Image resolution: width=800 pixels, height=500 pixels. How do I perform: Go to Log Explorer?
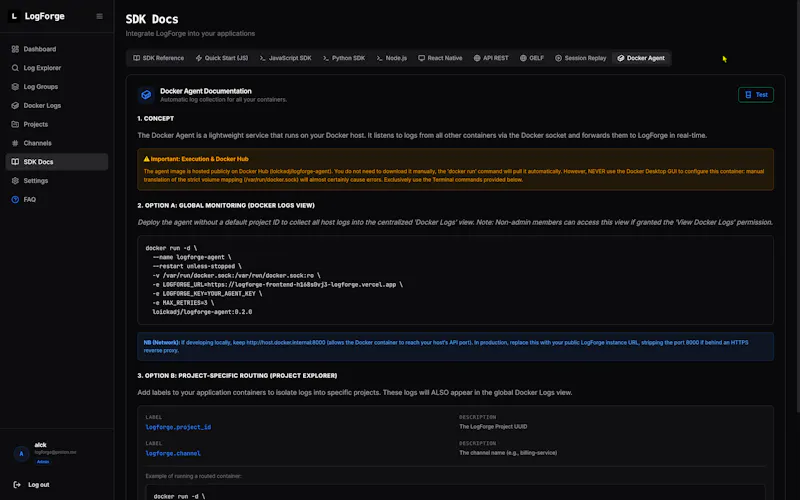coord(57,68)
